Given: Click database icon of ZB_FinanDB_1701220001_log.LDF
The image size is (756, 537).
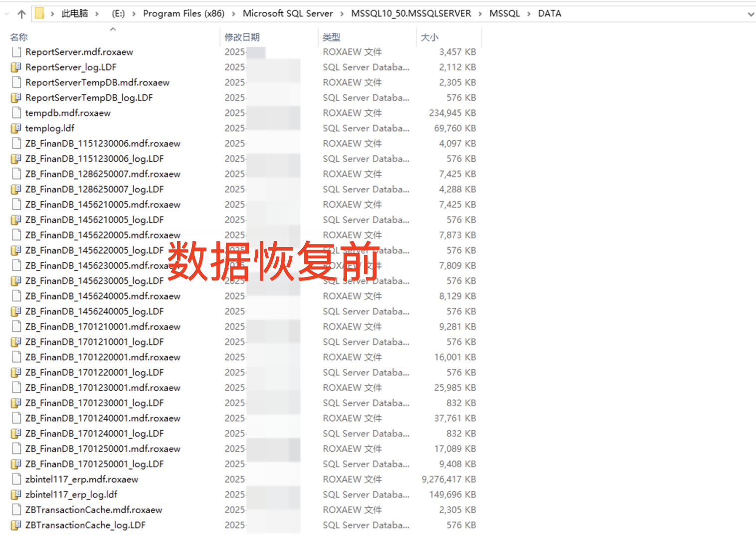Looking at the screenshot, I should (16, 372).
